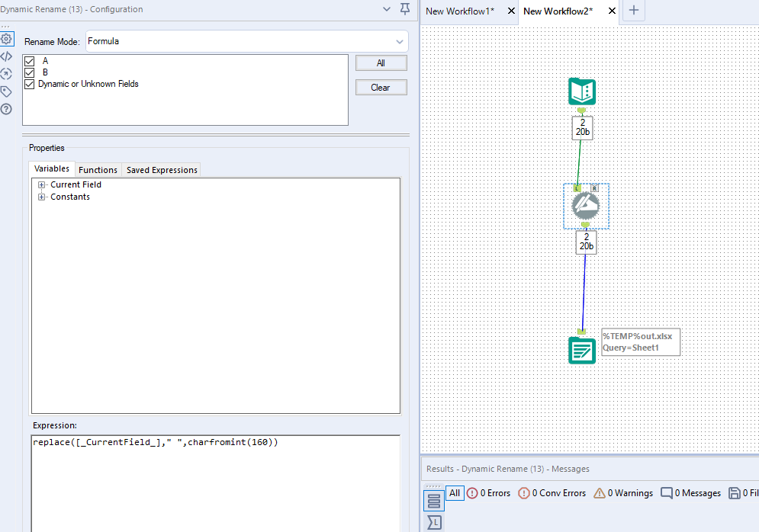The height and width of the screenshot is (532, 759).
Task: Click the Navigation icon in sidebar
Action: tap(6, 74)
